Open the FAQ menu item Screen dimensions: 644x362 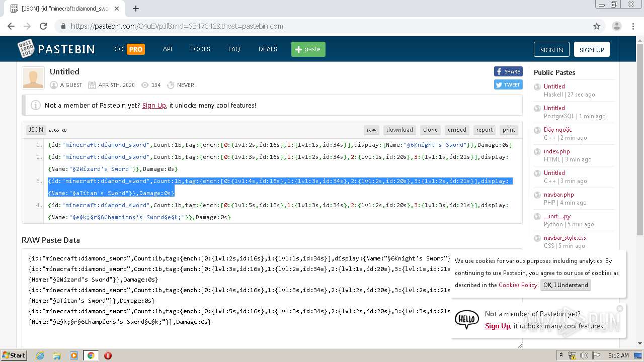[234, 49]
